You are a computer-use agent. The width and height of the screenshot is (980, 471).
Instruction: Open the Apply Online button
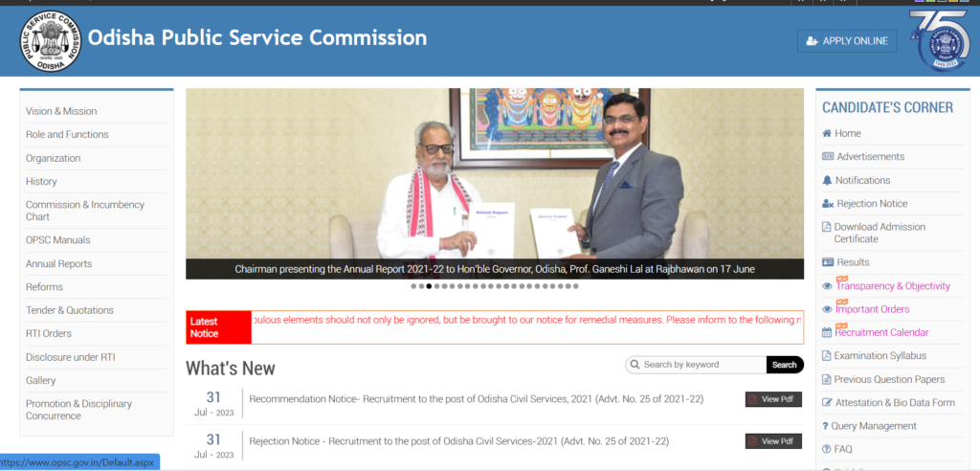[847, 40]
